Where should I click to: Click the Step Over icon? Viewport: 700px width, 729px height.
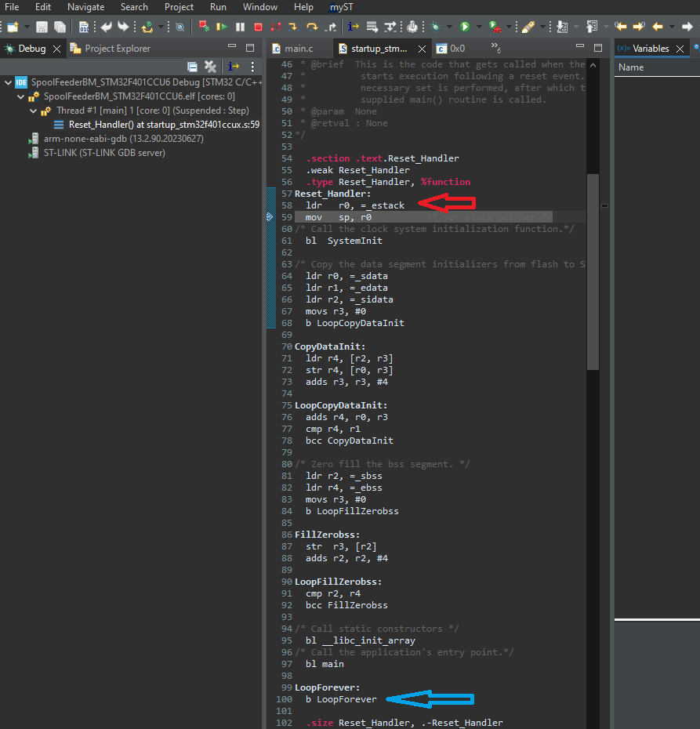coord(312,27)
